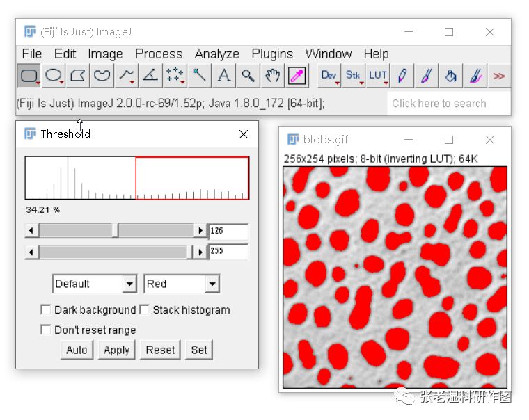Select the Angle tool
Screen dimensions: 529x420
(x=150, y=76)
